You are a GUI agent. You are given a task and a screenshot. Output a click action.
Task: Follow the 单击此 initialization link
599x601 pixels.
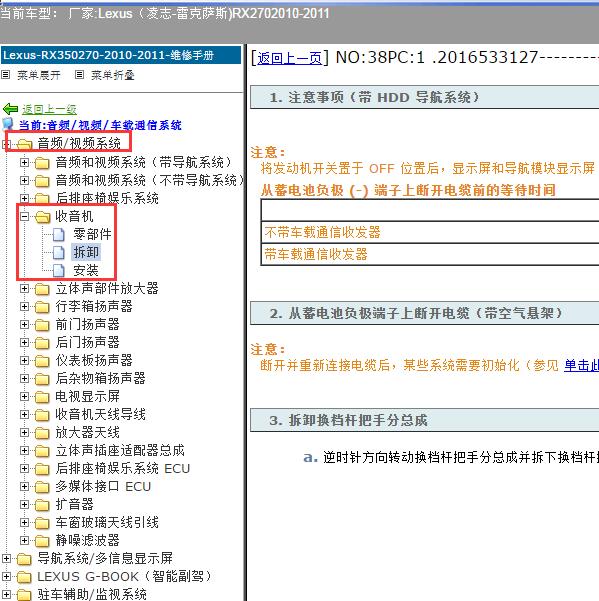tap(581, 365)
